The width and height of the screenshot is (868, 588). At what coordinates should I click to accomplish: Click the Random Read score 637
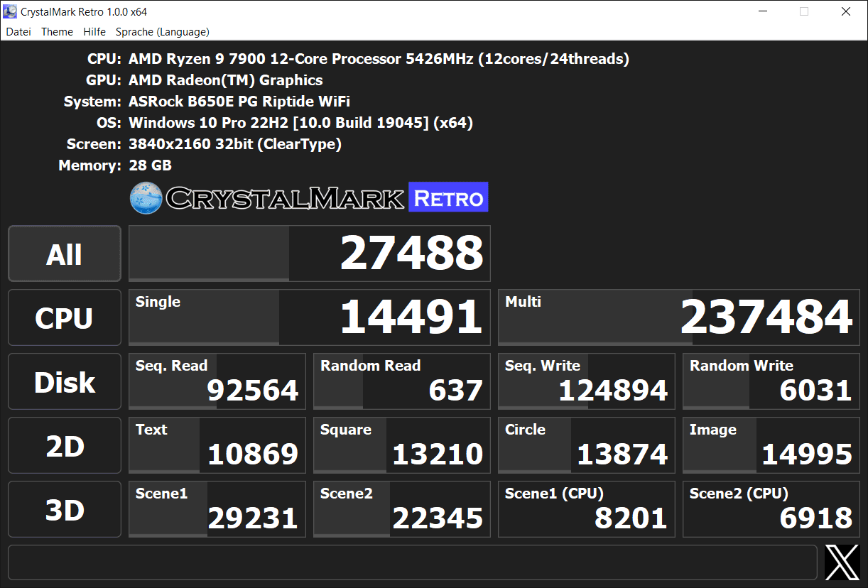(402, 381)
